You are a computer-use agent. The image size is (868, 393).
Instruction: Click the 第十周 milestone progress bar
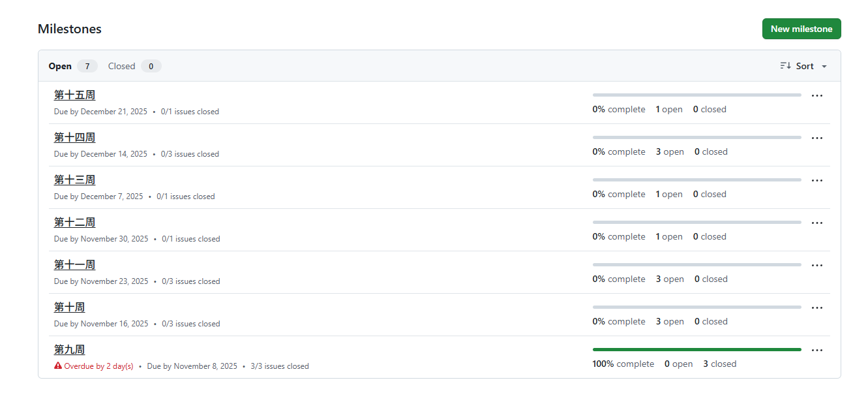click(696, 307)
